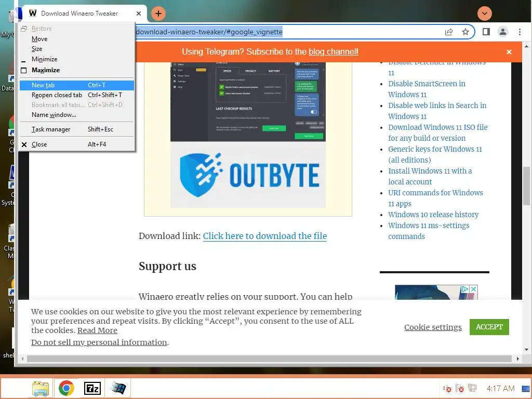Open Install Windows 11 with local account
The width and height of the screenshot is (532, 399).
coord(430,176)
